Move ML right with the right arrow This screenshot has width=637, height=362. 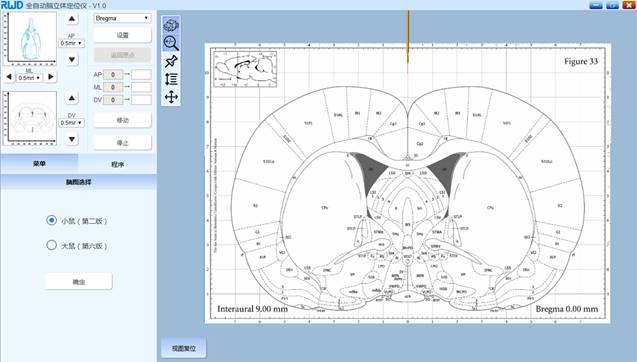(x=51, y=76)
